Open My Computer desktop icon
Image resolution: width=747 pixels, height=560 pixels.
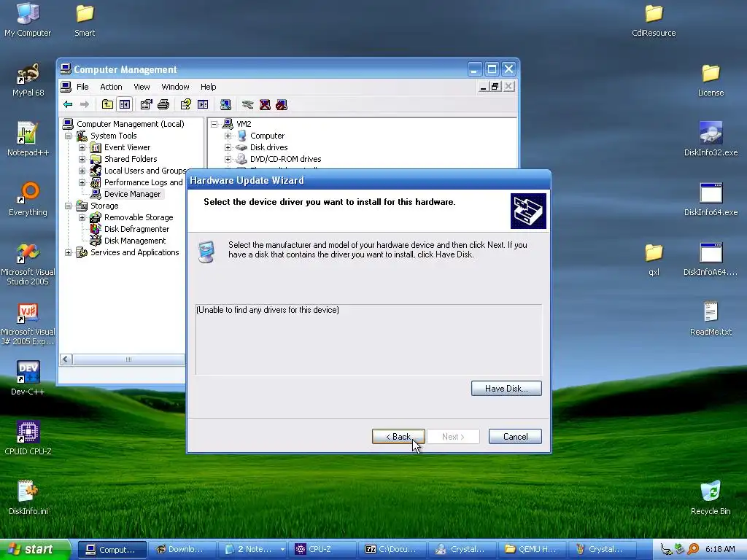click(x=28, y=20)
